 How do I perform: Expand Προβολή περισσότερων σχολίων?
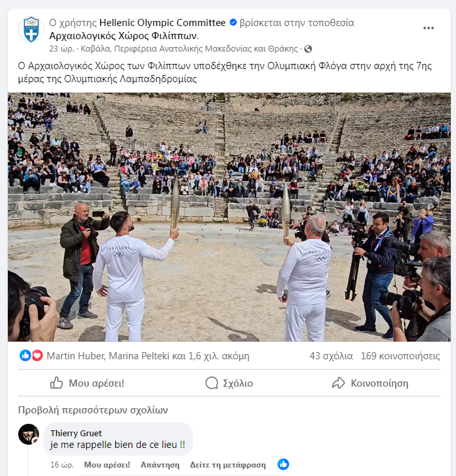(x=93, y=410)
